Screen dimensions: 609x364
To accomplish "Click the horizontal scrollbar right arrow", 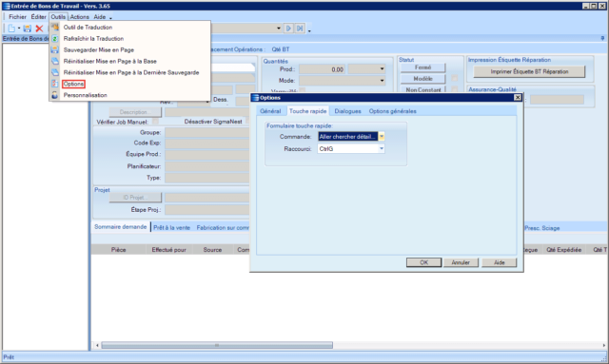I will click(604, 345).
